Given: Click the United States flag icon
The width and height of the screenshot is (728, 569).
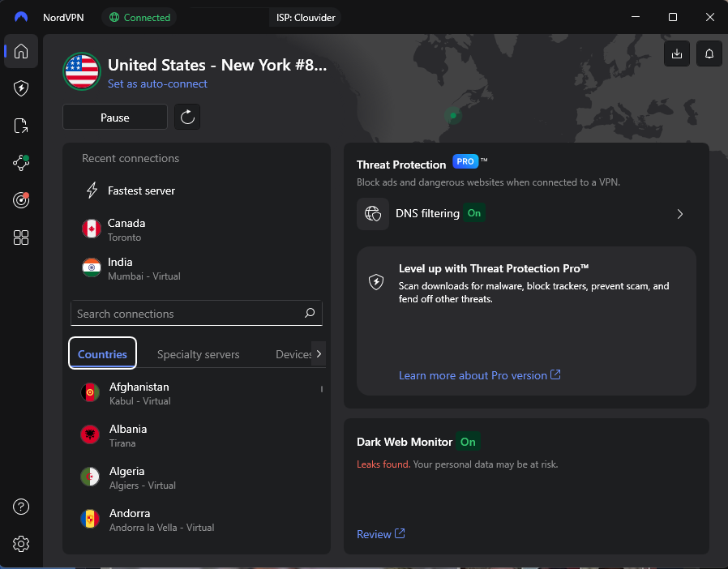Looking at the screenshot, I should pos(82,71).
